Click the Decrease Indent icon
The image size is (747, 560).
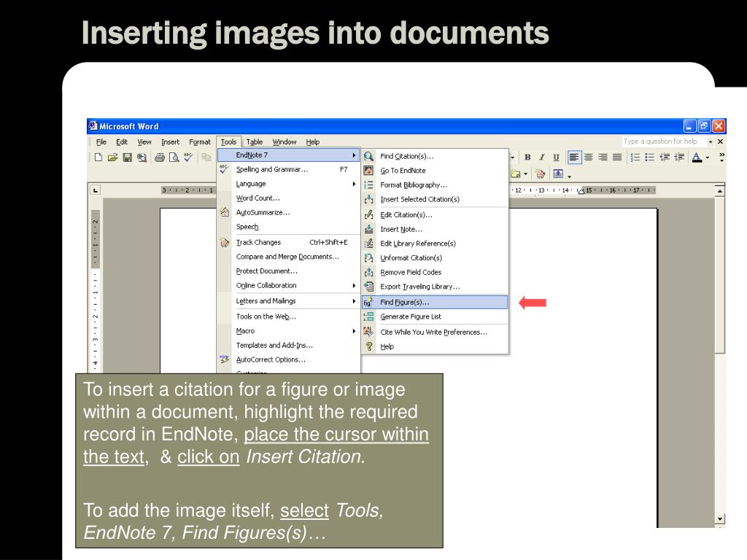point(665,157)
